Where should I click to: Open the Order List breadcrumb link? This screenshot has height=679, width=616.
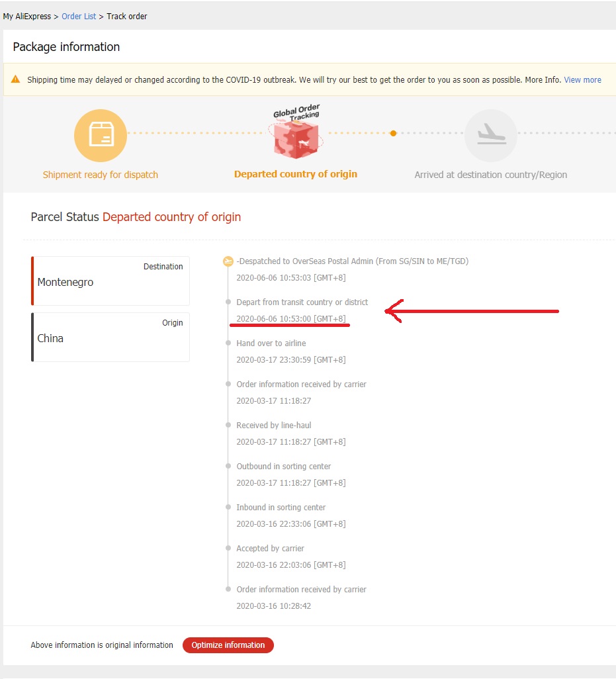[x=79, y=17]
